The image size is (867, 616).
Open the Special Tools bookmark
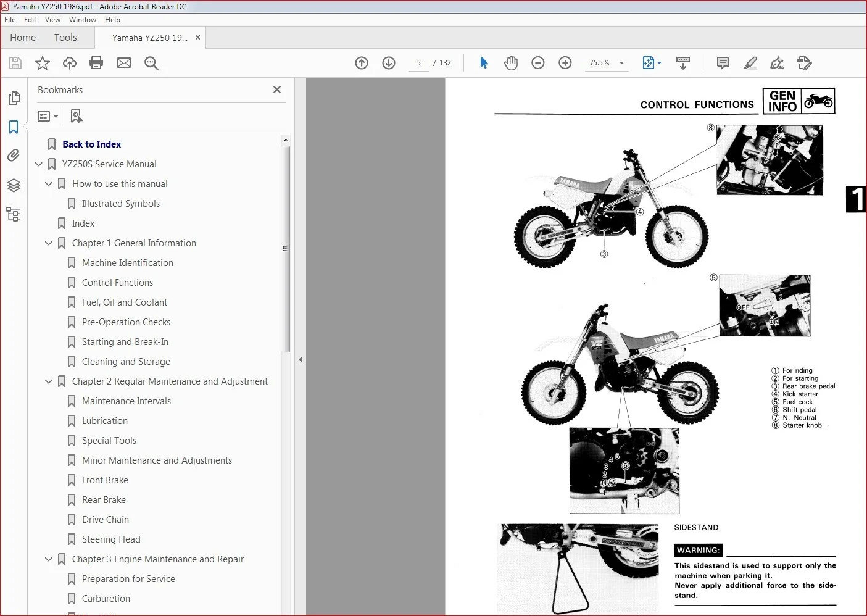pos(109,441)
